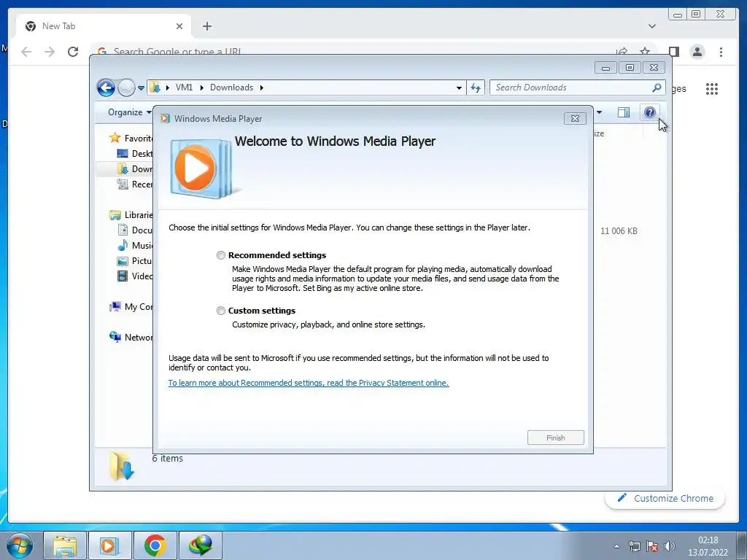Select Libraries in the navigation pane
The height and width of the screenshot is (560, 747).
pos(131,215)
